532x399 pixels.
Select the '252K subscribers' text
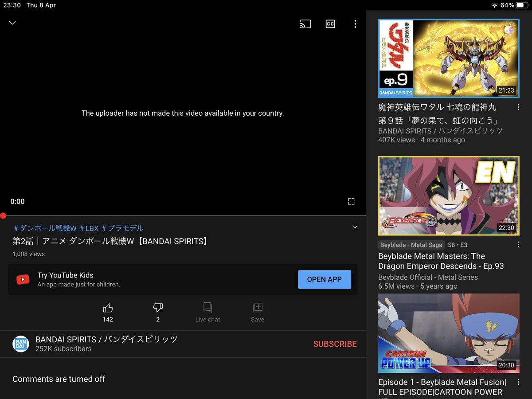(x=63, y=349)
